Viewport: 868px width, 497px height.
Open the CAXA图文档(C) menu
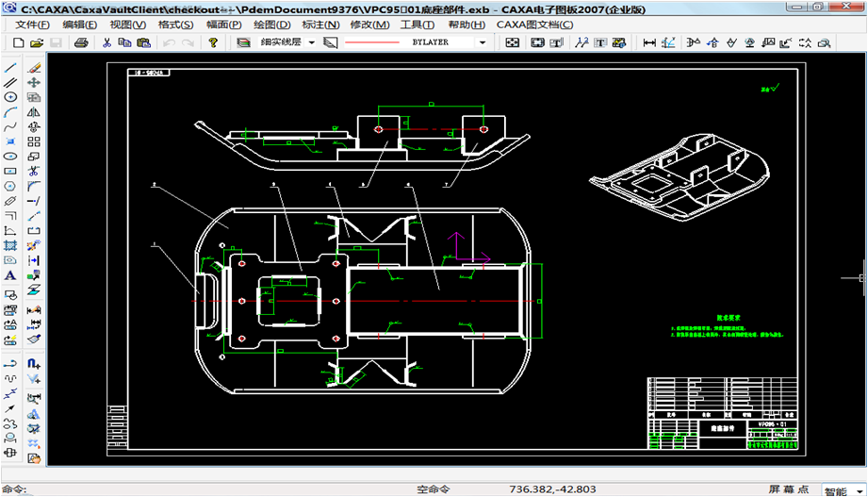tap(534, 25)
